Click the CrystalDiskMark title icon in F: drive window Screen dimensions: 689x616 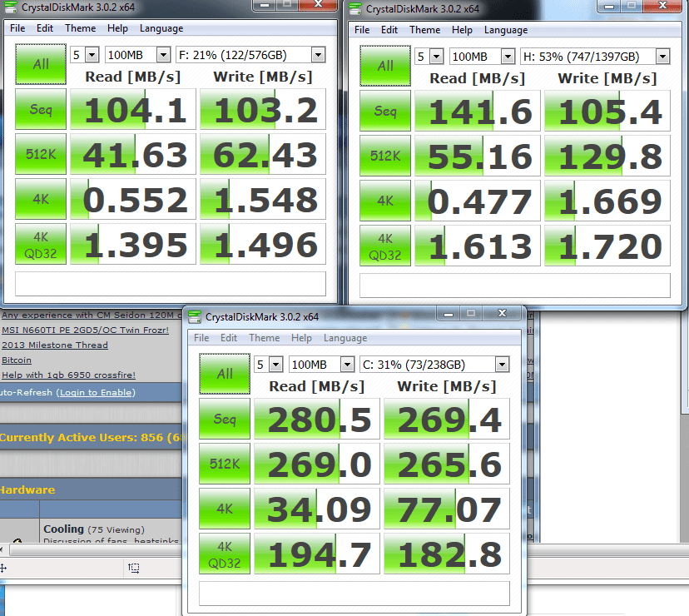click(10, 7)
